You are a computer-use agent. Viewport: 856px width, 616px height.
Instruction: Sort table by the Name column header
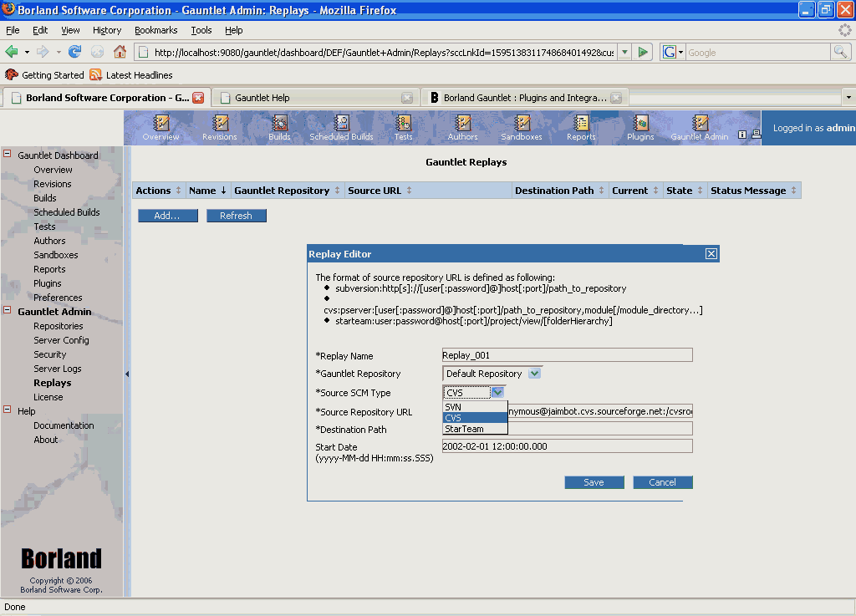click(202, 191)
